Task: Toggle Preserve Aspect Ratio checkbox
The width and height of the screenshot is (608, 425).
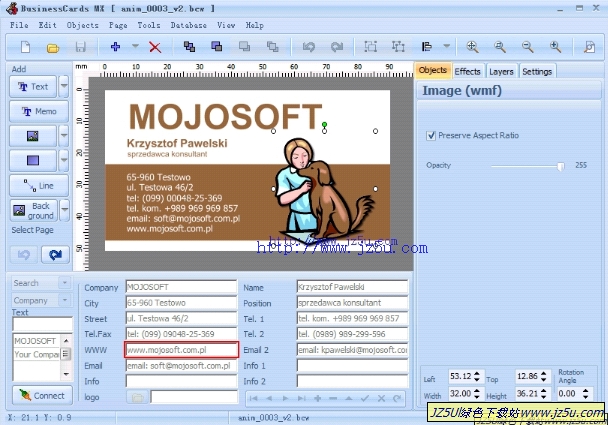Action: pyautogui.click(x=431, y=136)
